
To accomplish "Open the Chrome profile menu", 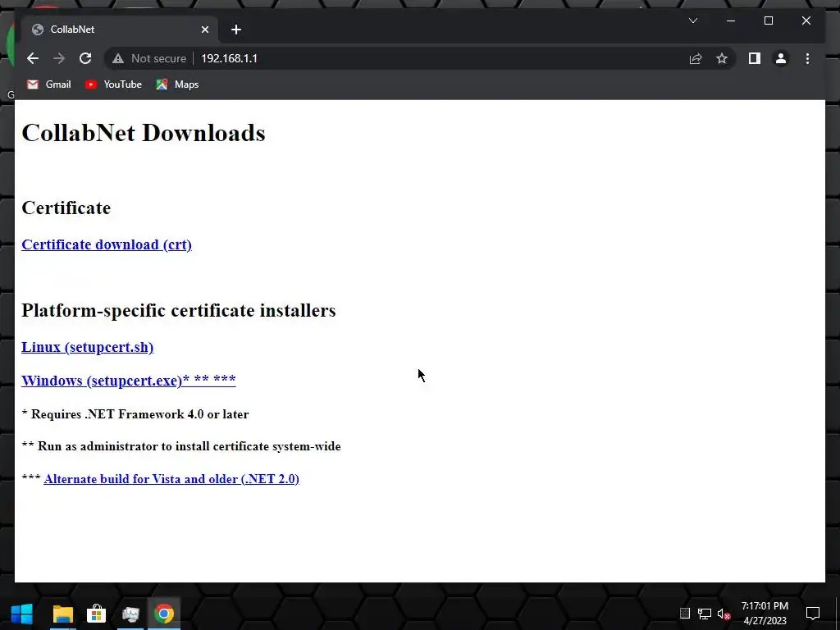I will click(x=781, y=58).
